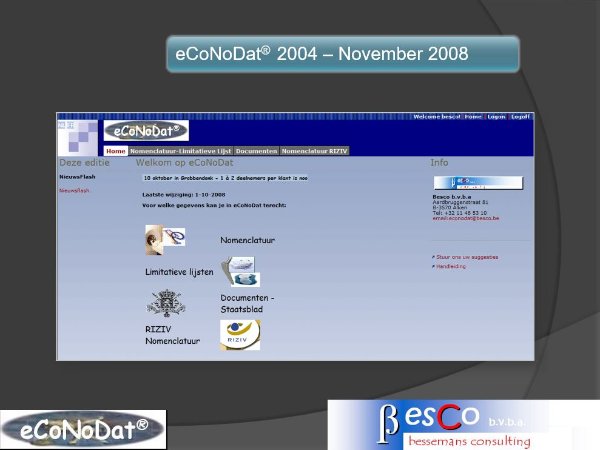Click the 'Info' panel heading
Image resolution: width=600 pixels, height=450 pixels.
[439, 163]
